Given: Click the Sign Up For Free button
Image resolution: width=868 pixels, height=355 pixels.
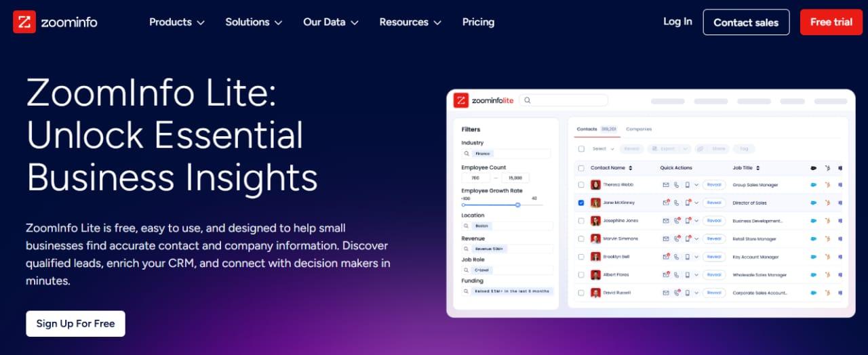Looking at the screenshot, I should [75, 323].
